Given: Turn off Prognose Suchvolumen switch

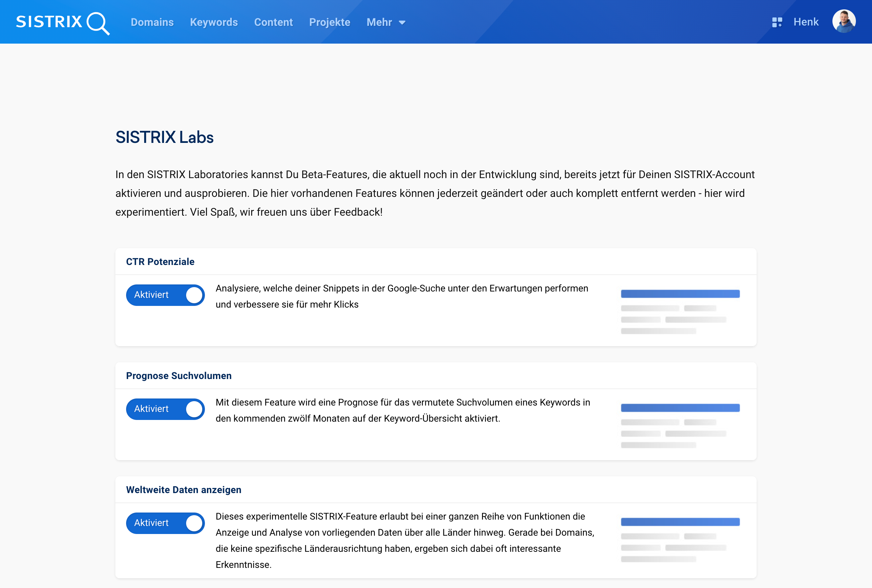Looking at the screenshot, I should click(x=165, y=409).
